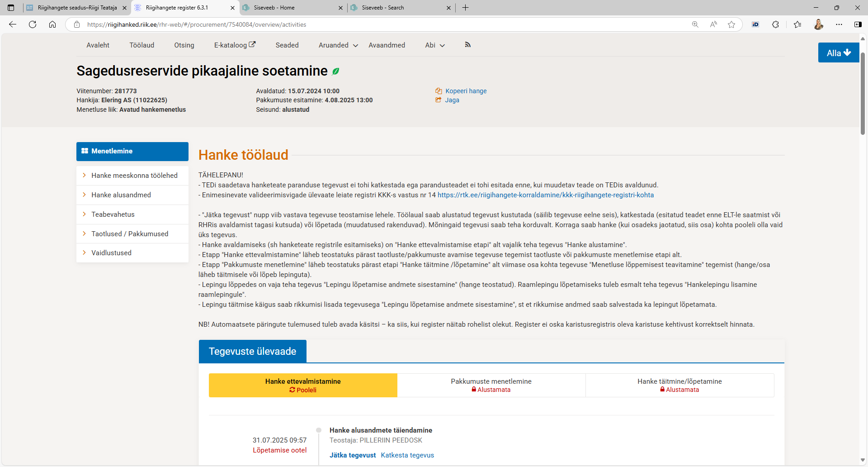Image resolution: width=868 pixels, height=467 pixels.
Task: Click the Kopeeri hange link
Action: pyautogui.click(x=466, y=91)
